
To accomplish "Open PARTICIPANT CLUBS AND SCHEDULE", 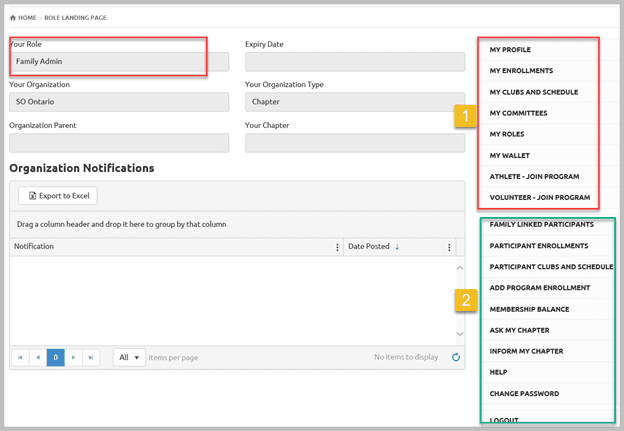I will coord(551,267).
